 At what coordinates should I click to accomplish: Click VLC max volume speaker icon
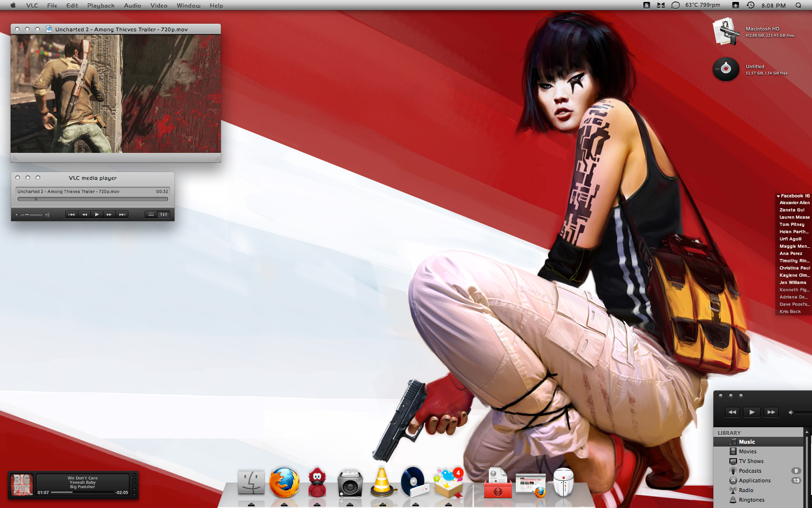(47, 214)
